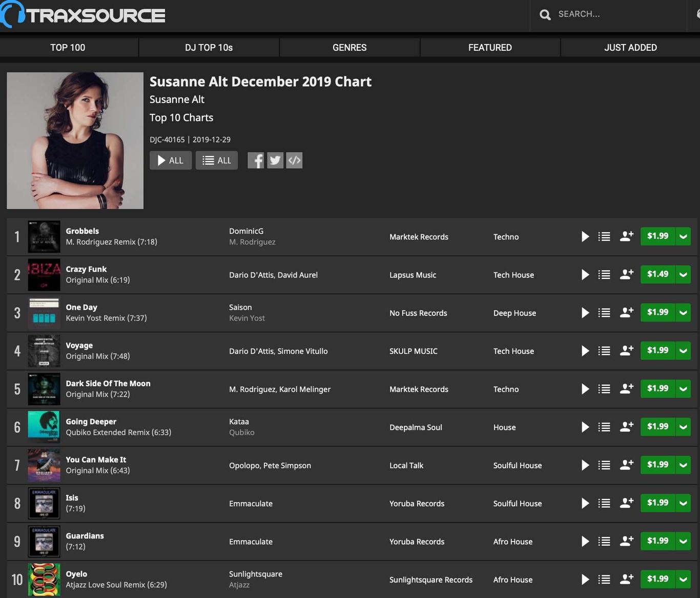Viewport: 700px width, 598px height.
Task: Open the GENRES tab
Action: tap(349, 48)
